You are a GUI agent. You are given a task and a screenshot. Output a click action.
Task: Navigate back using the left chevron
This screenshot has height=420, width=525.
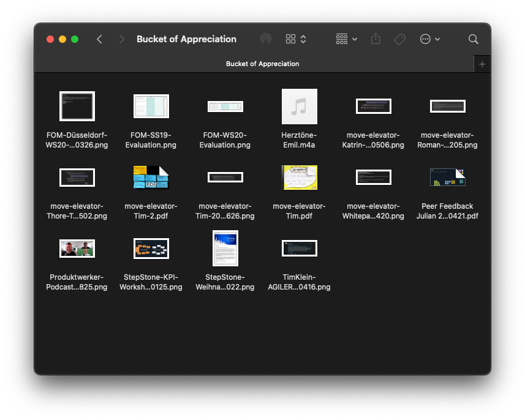pyautogui.click(x=99, y=39)
